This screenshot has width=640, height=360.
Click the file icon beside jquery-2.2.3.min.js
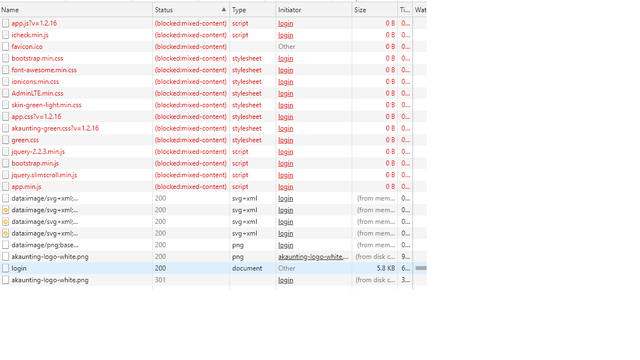pyautogui.click(x=5, y=151)
